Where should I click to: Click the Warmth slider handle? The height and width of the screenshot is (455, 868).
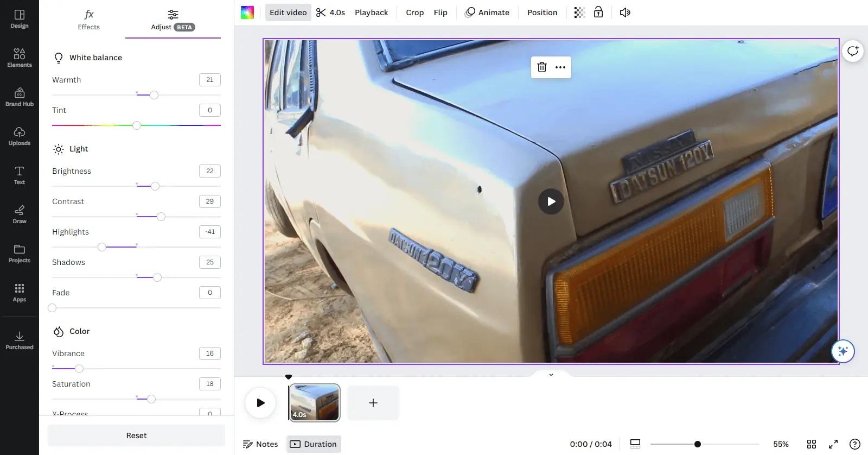[154, 95]
